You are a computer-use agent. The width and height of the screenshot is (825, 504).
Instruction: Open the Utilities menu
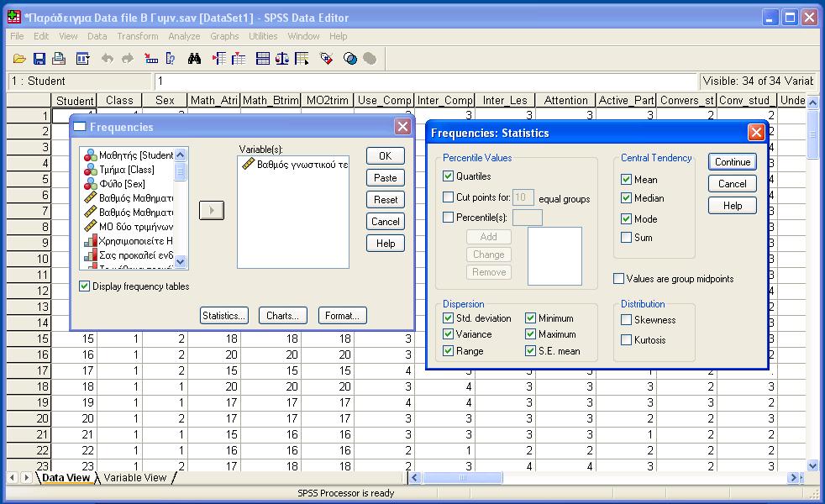[x=263, y=36]
